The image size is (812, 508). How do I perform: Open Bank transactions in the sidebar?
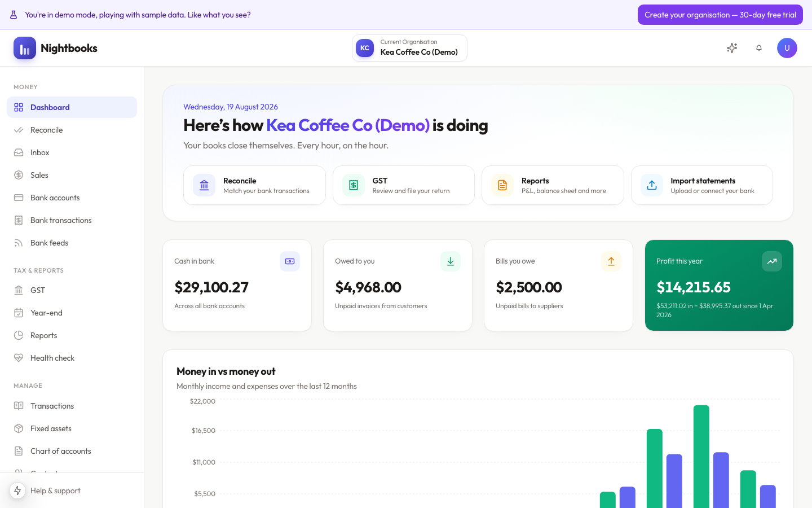[x=72, y=220]
